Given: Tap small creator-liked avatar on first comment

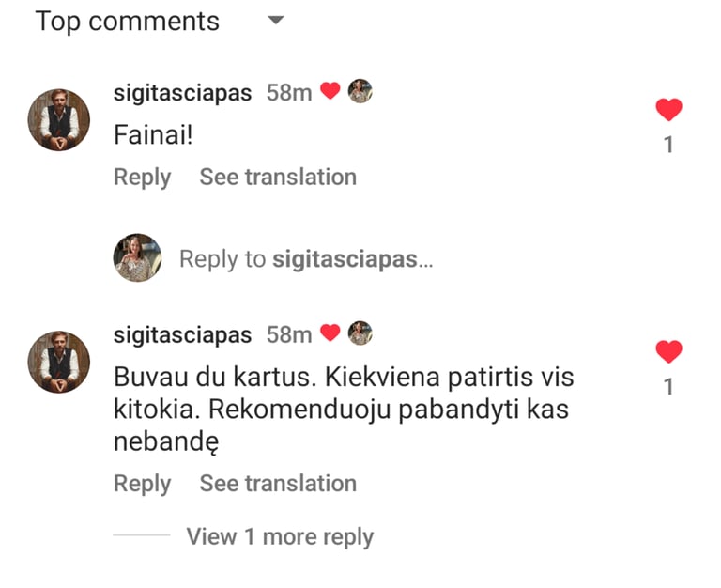Looking at the screenshot, I should pos(360,91).
